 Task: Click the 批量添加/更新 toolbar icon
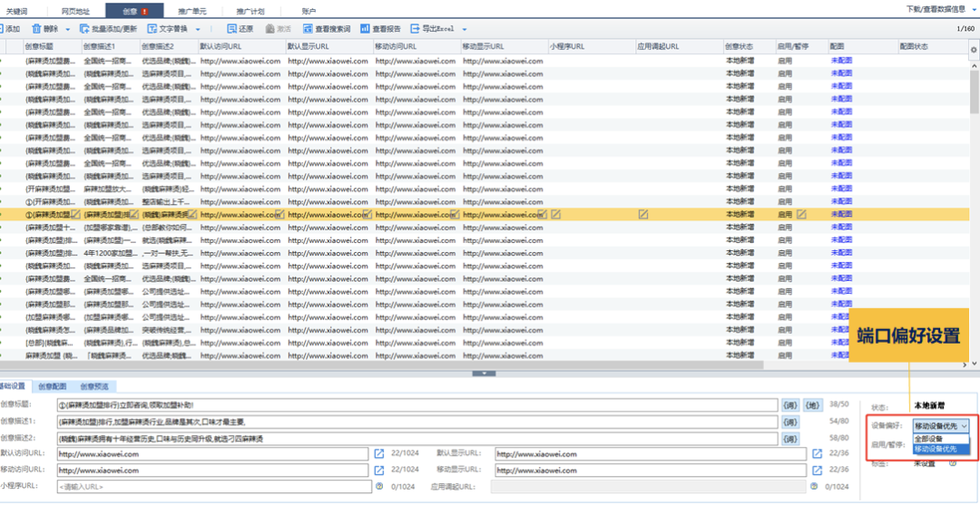(x=84, y=29)
